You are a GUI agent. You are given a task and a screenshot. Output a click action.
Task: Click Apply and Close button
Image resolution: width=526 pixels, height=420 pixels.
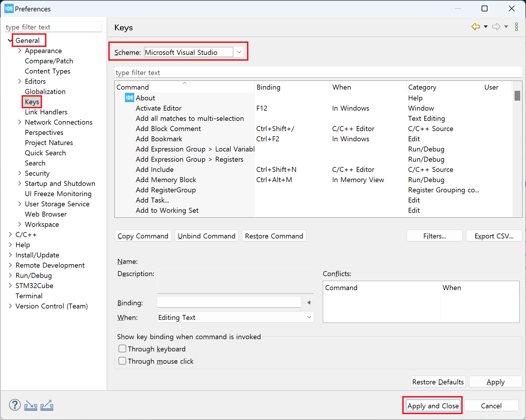(433, 406)
